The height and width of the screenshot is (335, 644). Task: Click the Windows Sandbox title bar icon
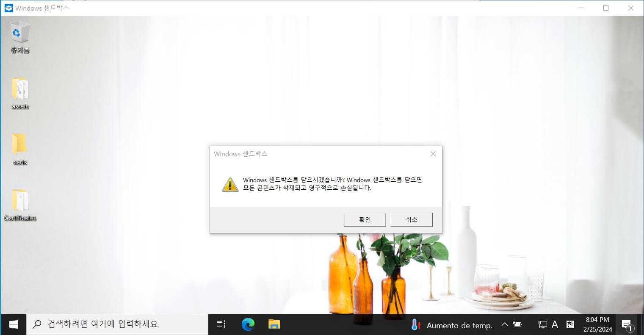click(x=8, y=8)
